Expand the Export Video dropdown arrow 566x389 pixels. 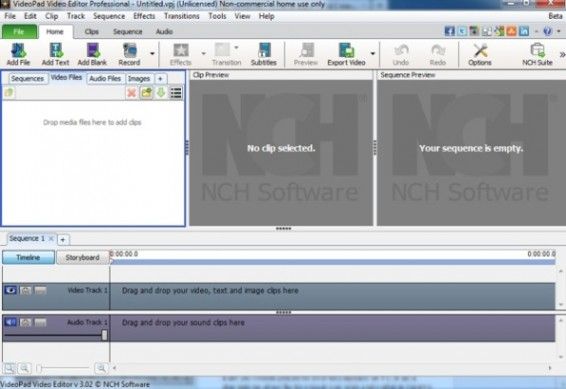[x=373, y=53]
